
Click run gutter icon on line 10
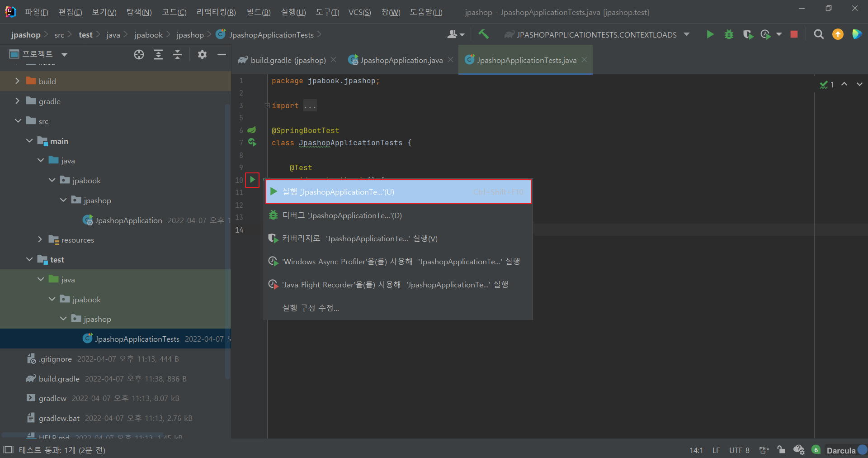pos(252,180)
